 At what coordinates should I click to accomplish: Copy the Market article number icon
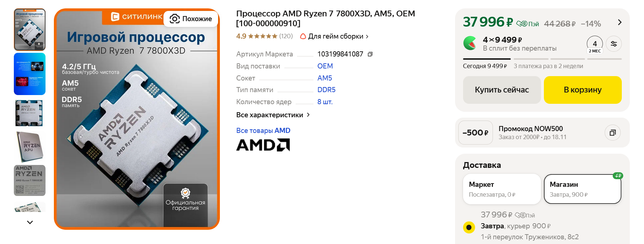370,54
